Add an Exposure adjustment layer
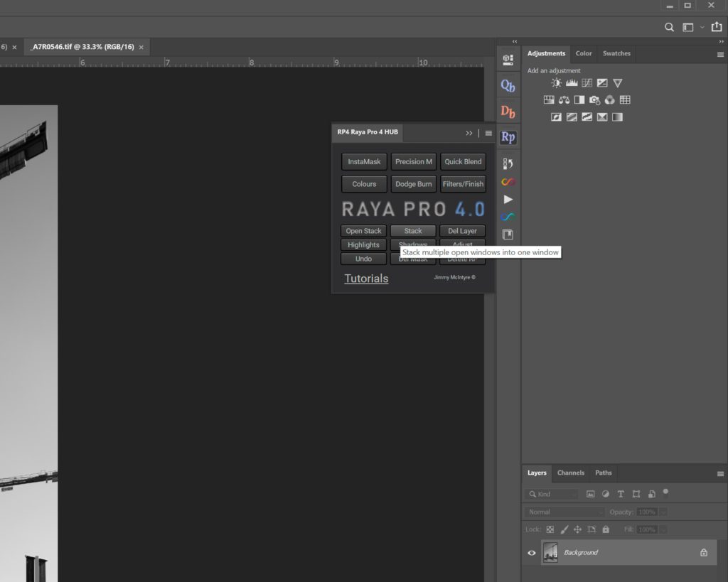 click(602, 83)
